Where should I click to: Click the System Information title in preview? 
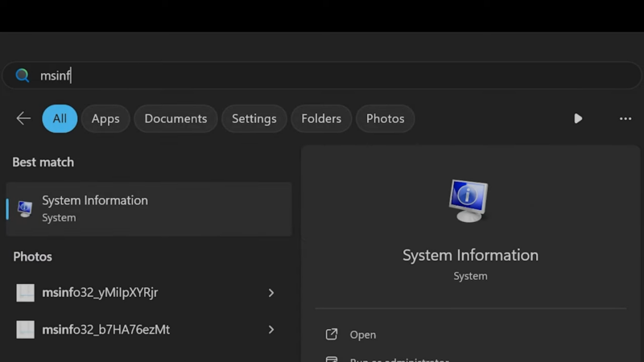click(470, 255)
